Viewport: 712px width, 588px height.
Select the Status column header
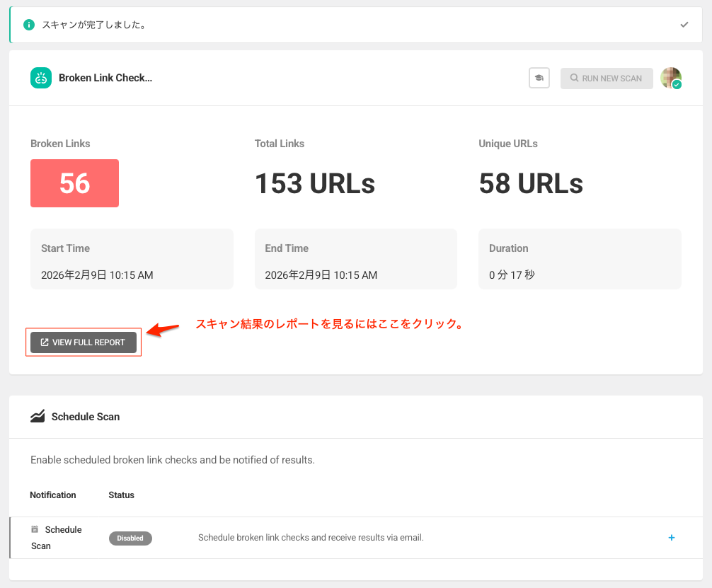(x=121, y=495)
